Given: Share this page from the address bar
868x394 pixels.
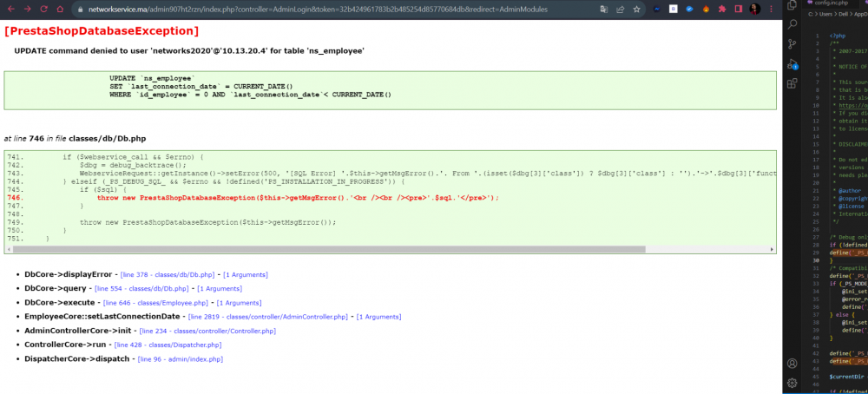Looking at the screenshot, I should pyautogui.click(x=620, y=10).
